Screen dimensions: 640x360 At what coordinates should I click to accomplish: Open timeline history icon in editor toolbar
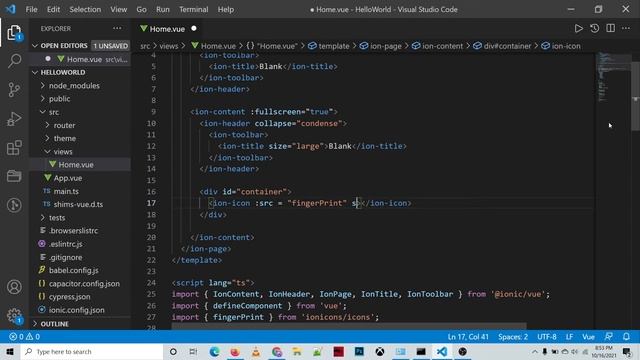595,28
